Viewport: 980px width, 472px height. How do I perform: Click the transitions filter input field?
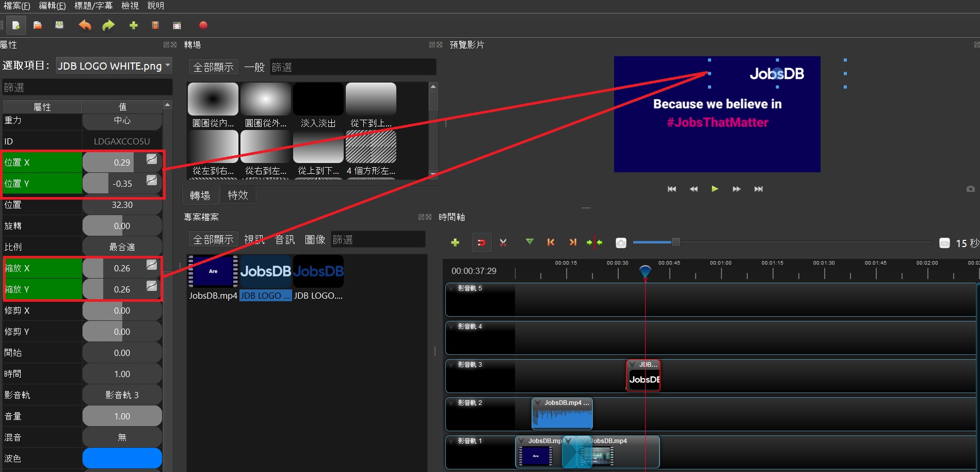pos(353,67)
